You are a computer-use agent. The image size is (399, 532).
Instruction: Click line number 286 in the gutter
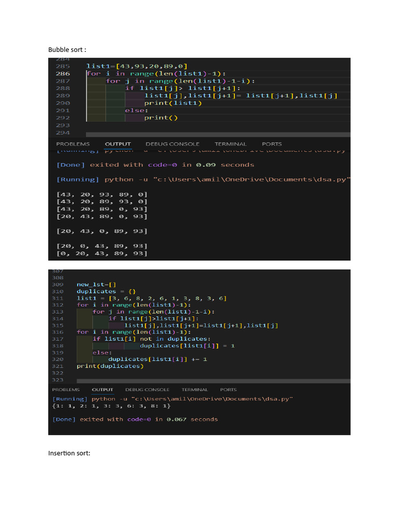coord(63,74)
